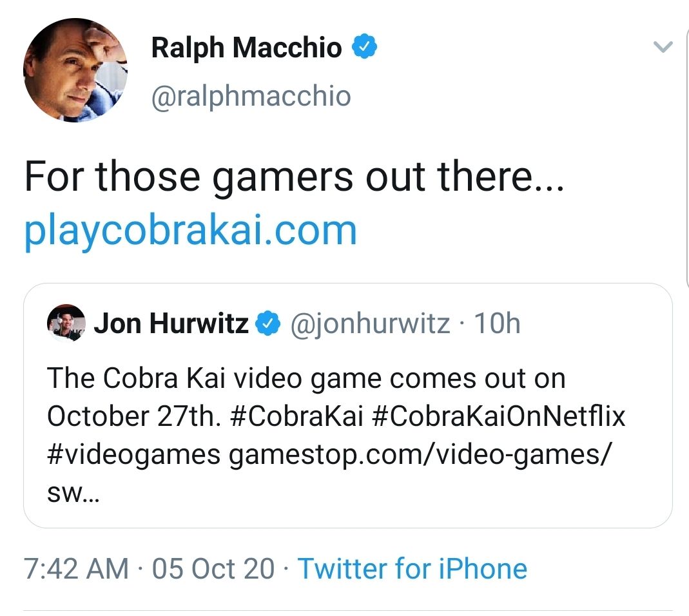The image size is (689, 616).
Task: Click Jon Hurwitz's small avatar
Action: [x=66, y=323]
